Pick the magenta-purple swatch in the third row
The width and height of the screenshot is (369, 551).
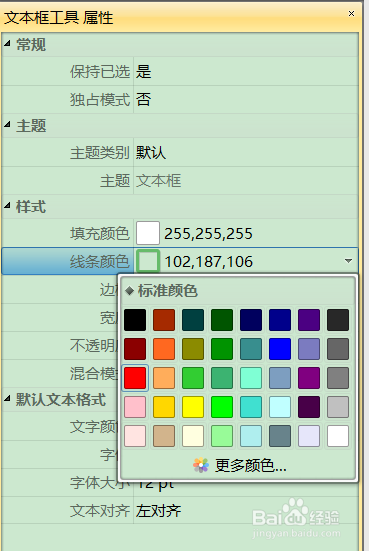[309, 378]
